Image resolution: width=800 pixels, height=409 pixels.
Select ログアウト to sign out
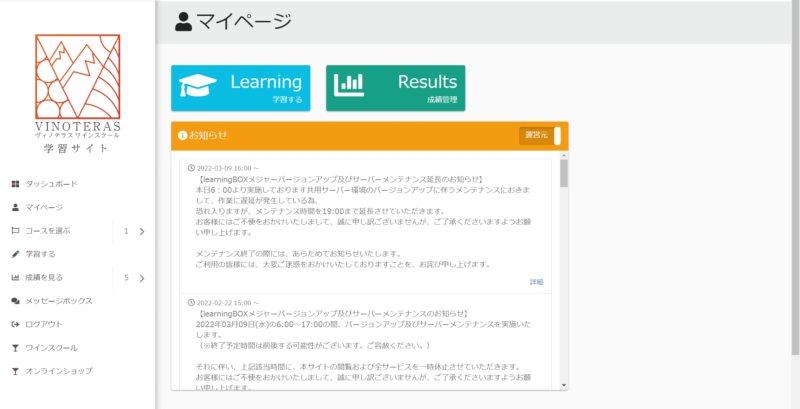pos(44,324)
